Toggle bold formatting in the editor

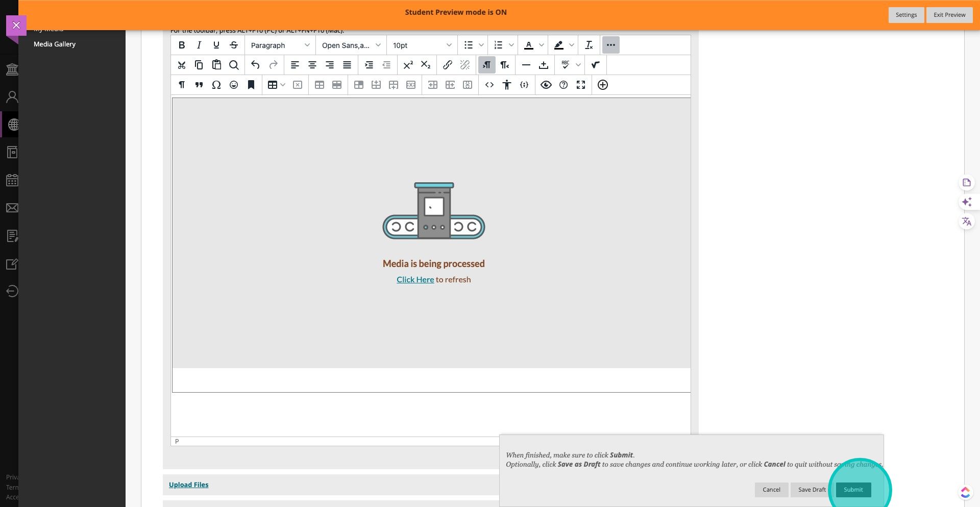click(182, 45)
